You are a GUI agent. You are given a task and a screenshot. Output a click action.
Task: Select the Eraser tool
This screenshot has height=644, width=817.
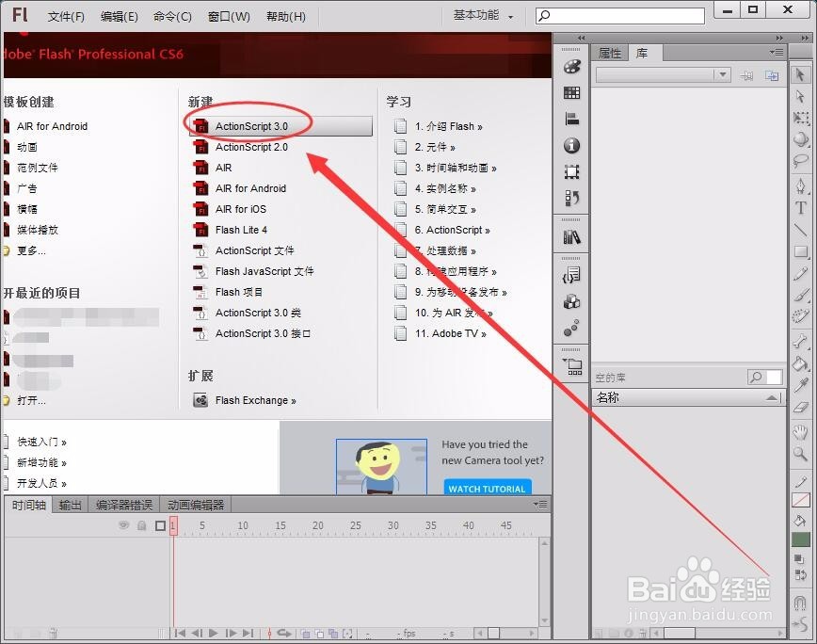pyautogui.click(x=800, y=407)
